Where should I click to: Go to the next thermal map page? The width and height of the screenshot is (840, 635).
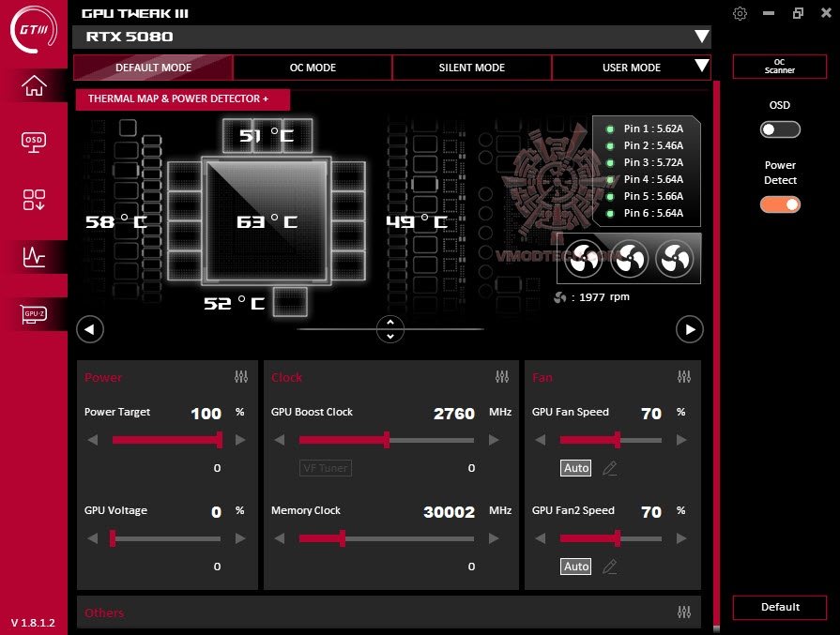coord(690,329)
